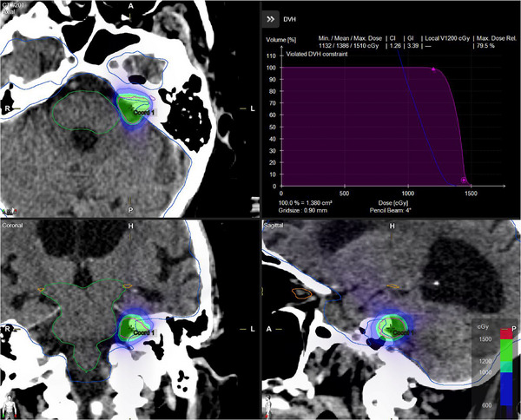521x420 pixels.
Task: Select the triangle marker on the DVH curve
Action: [433, 69]
